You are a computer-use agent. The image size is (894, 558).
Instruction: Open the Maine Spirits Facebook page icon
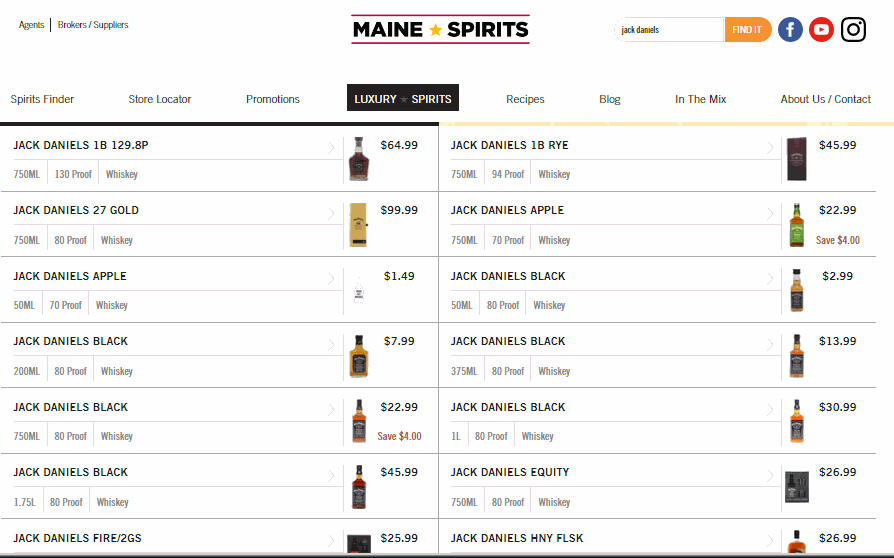pos(790,30)
